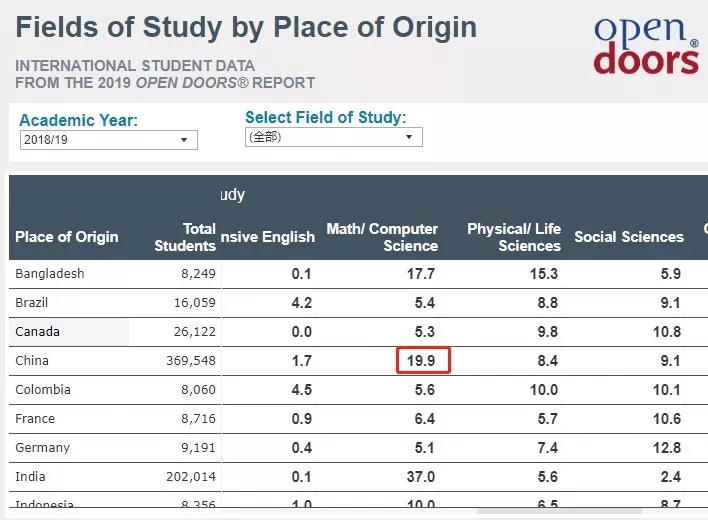The image size is (708, 520).
Task: Click the Open Doors logo
Action: coord(647,45)
